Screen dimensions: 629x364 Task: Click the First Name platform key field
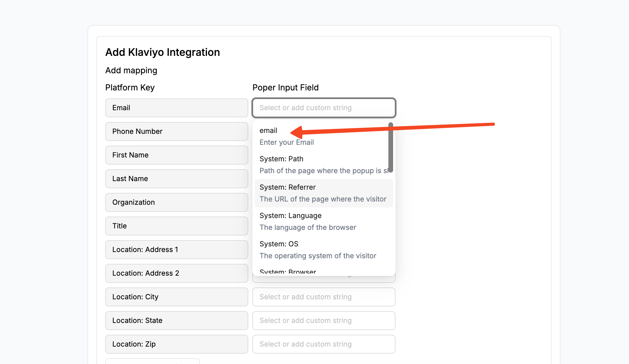pos(177,155)
